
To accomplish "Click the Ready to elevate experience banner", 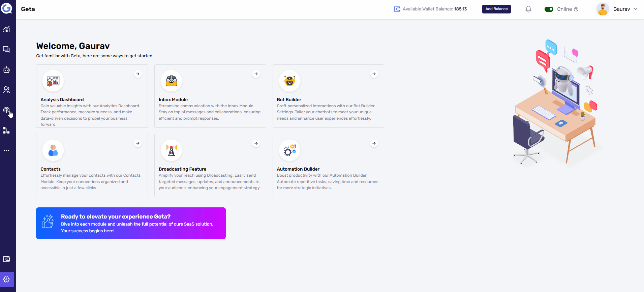I will [131, 223].
